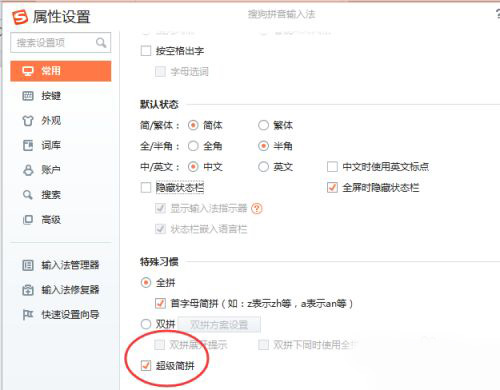
Task: Click the 账户 user icon
Action: click(28, 170)
